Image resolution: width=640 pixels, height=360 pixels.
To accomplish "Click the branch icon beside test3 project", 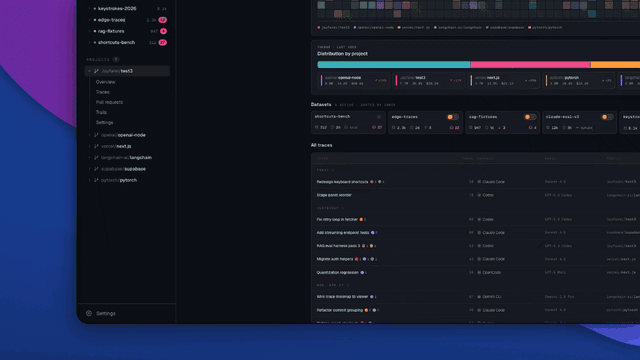I will [x=96, y=71].
